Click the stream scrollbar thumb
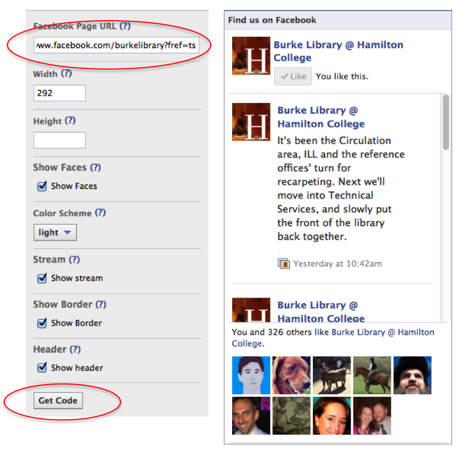The height and width of the screenshot is (467, 476). pos(446,122)
